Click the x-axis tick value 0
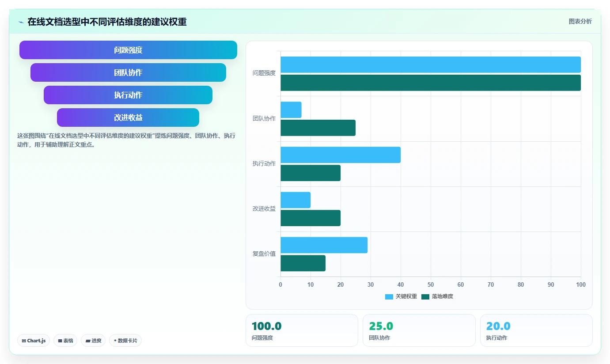 [x=280, y=284]
